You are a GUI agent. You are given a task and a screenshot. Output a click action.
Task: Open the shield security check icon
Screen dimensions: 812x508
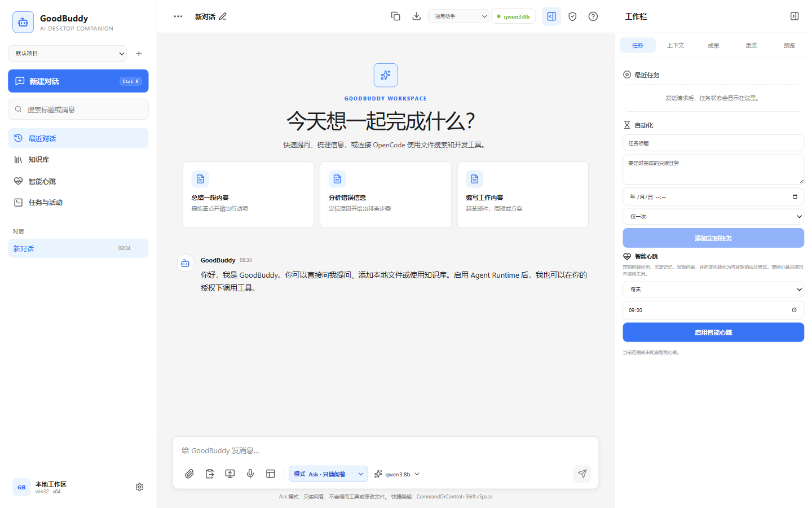coord(572,16)
